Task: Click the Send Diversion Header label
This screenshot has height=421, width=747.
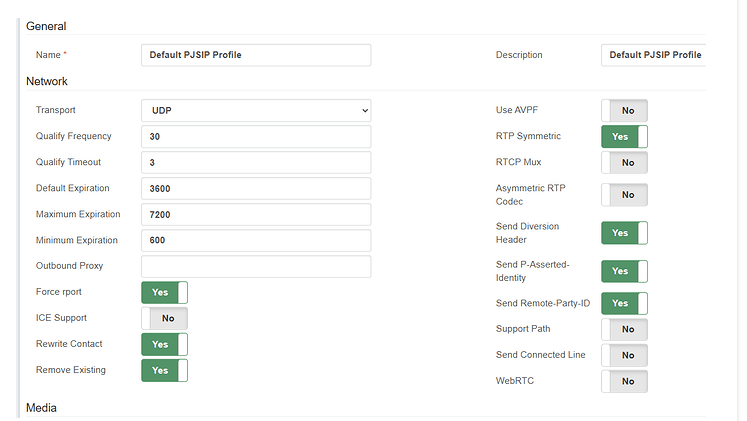Action: point(527,233)
